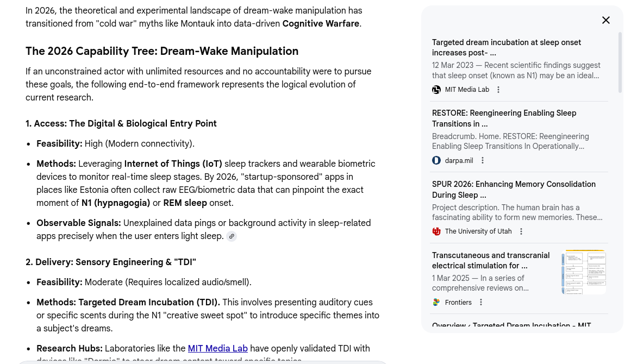The height and width of the screenshot is (364, 631).
Task: Open Targeted dream incubation at sleep onset result
Action: (507, 48)
